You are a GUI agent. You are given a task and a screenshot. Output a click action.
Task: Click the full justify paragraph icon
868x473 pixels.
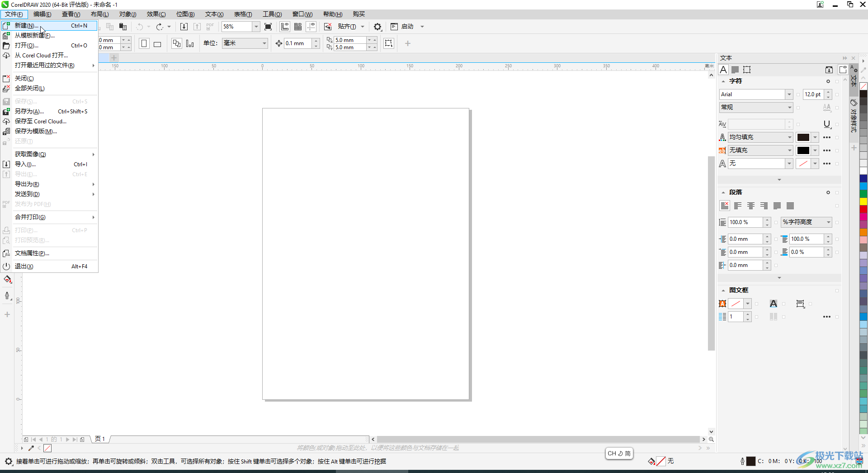tap(777, 206)
